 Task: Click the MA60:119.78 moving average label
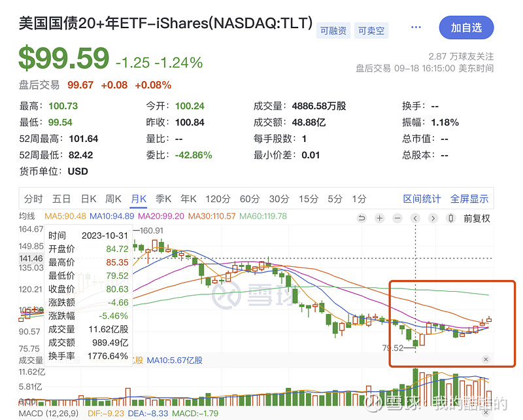pos(263,217)
